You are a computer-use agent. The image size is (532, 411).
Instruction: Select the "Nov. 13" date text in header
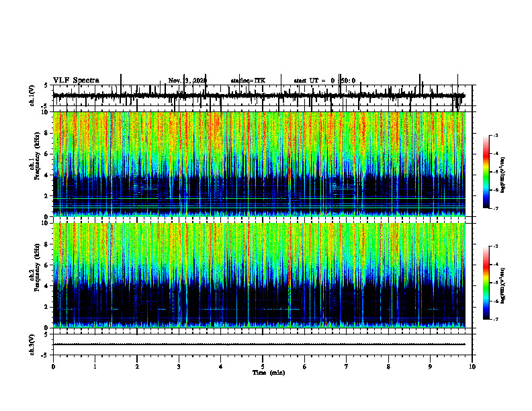click(x=179, y=81)
